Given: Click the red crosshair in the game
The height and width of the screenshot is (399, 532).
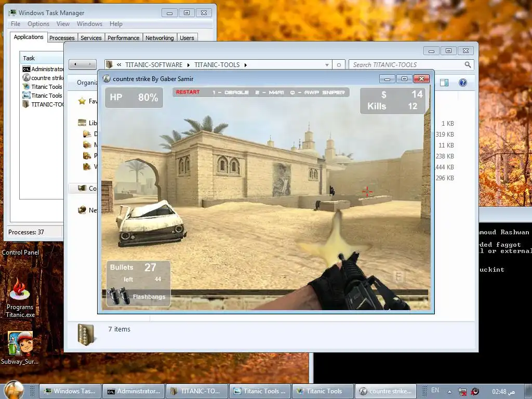Looking at the screenshot, I should [367, 192].
